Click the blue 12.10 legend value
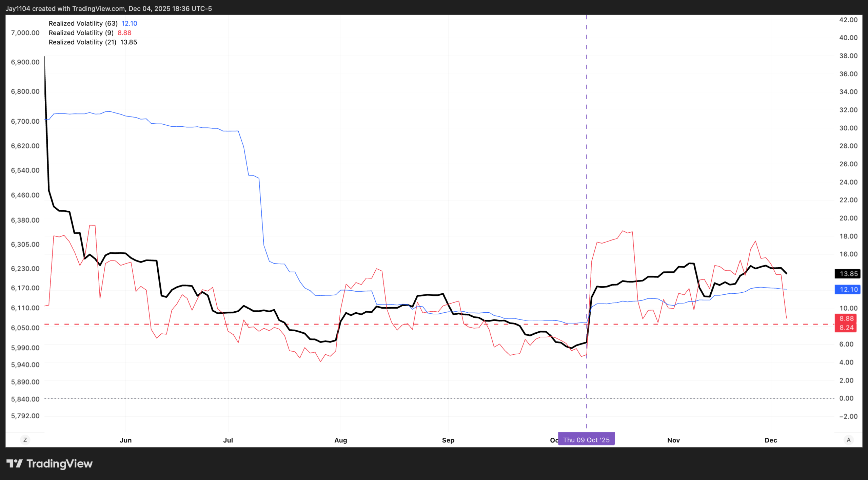Viewport: 868px width, 480px height. (129, 23)
